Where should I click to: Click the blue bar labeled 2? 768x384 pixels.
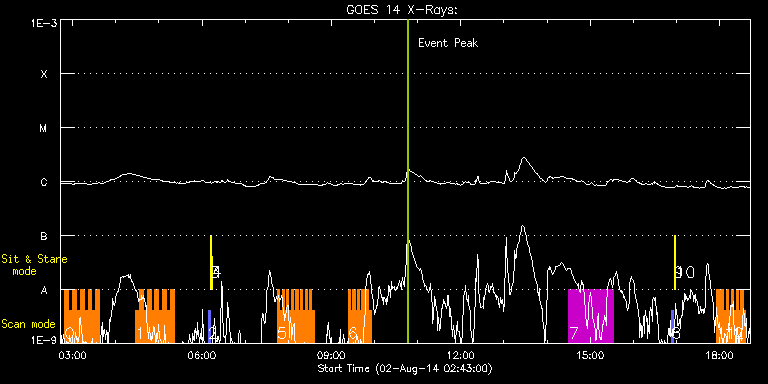tap(210, 326)
